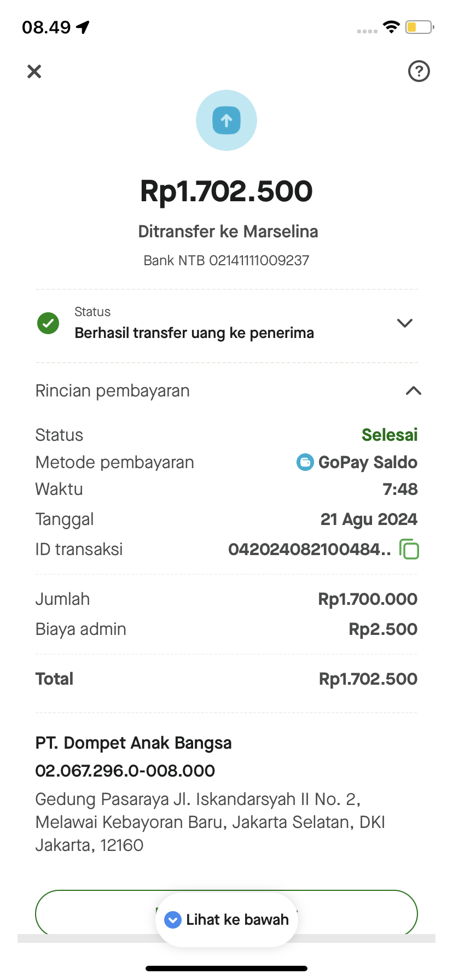Click the Rincian pembayaran header text
The image size is (453, 980).
pyautogui.click(x=113, y=391)
